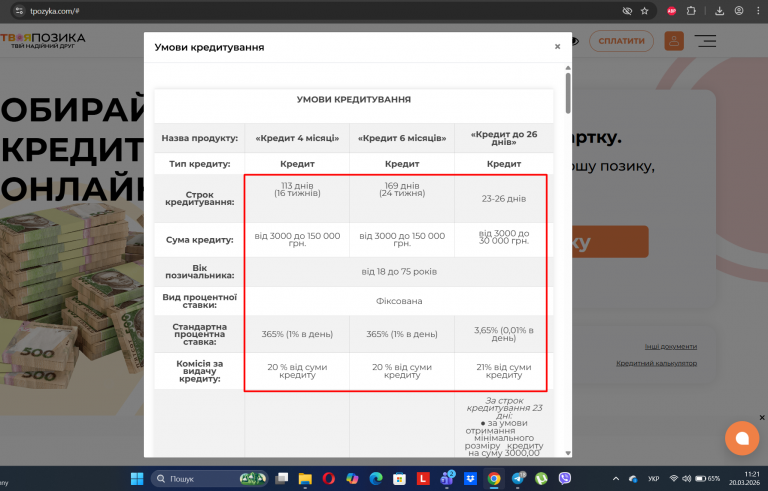Open Chrome three-dot menu
768x491 pixels.
tap(758, 11)
